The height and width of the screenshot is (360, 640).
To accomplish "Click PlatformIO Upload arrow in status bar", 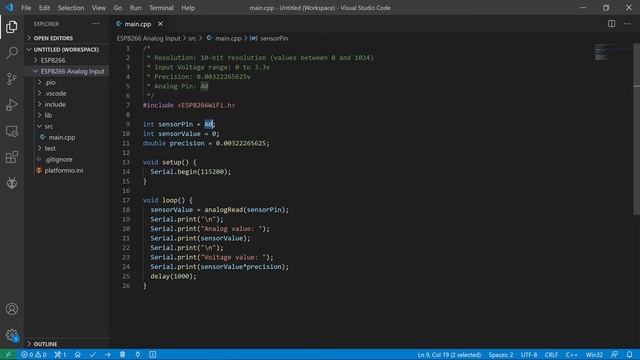I will coord(108,355).
